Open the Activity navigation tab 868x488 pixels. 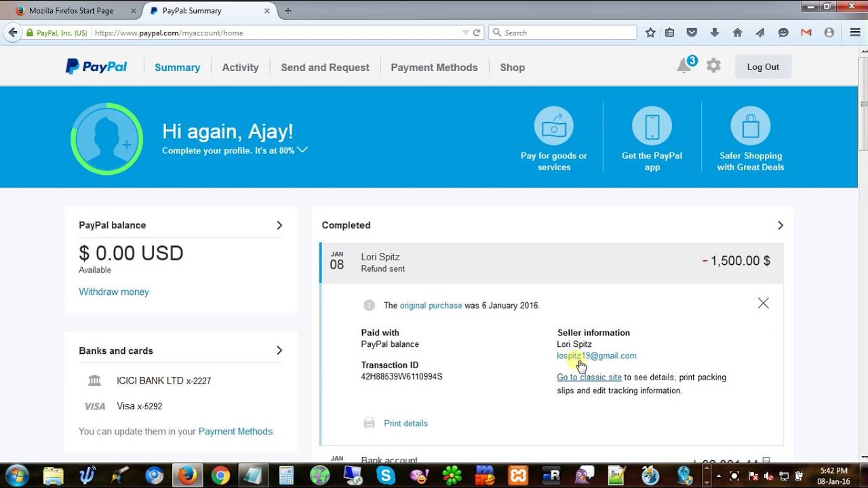(240, 67)
